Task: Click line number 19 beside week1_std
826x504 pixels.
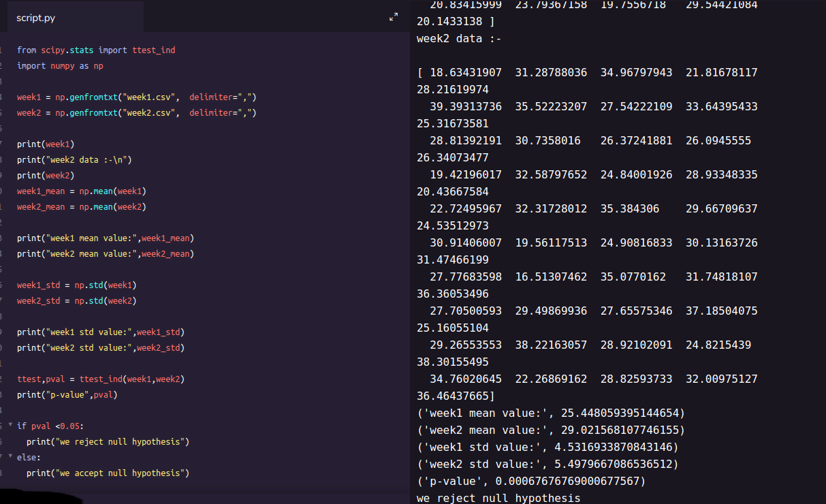Action: coord(3,285)
